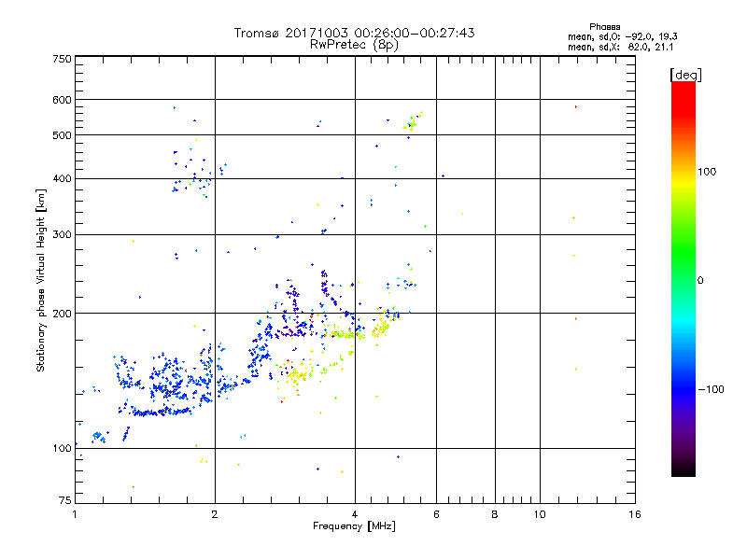Click the phase colorbar gradient
Image resolution: width=747 pixels, height=560 pixels.
point(684,278)
